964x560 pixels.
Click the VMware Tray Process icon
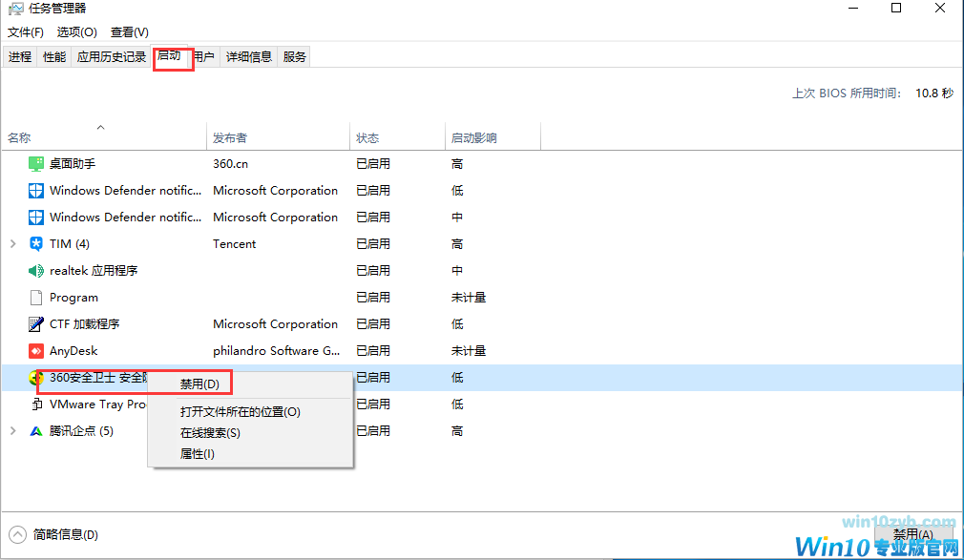click(34, 404)
